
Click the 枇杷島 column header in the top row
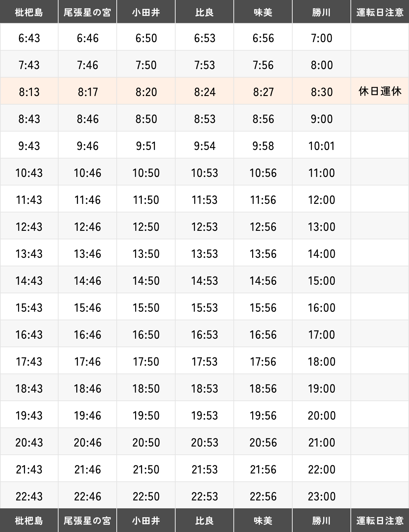[29, 12]
